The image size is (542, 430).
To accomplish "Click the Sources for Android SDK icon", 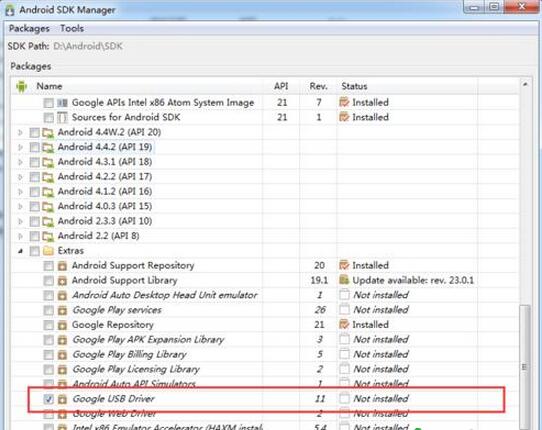I will pos(62,118).
